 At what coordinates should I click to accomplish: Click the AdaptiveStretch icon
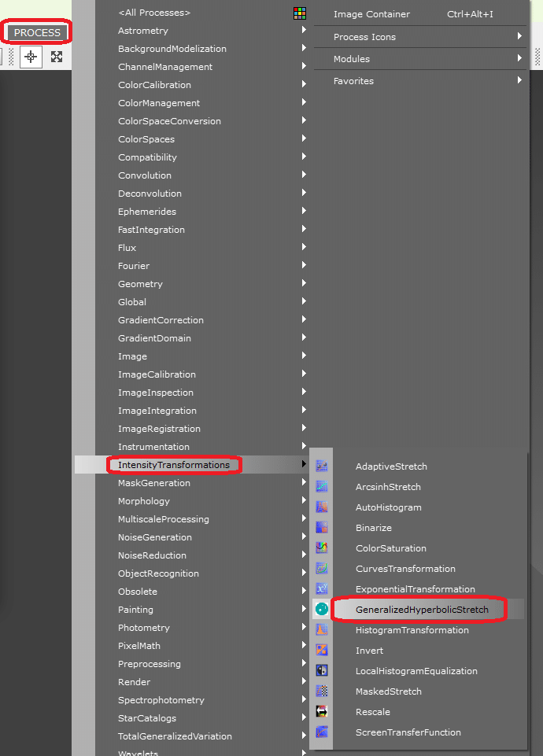pos(322,467)
